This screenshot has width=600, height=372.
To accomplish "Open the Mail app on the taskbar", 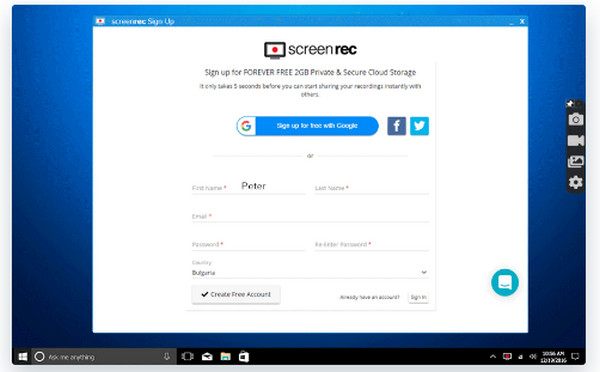I will [207, 357].
